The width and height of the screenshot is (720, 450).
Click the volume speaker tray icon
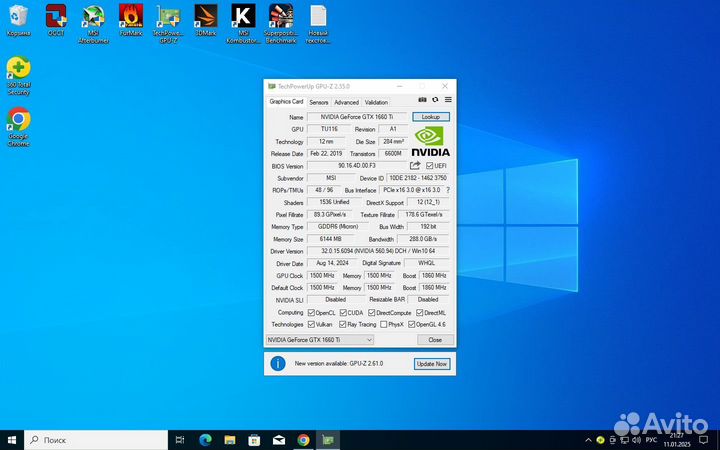[x=636, y=440]
